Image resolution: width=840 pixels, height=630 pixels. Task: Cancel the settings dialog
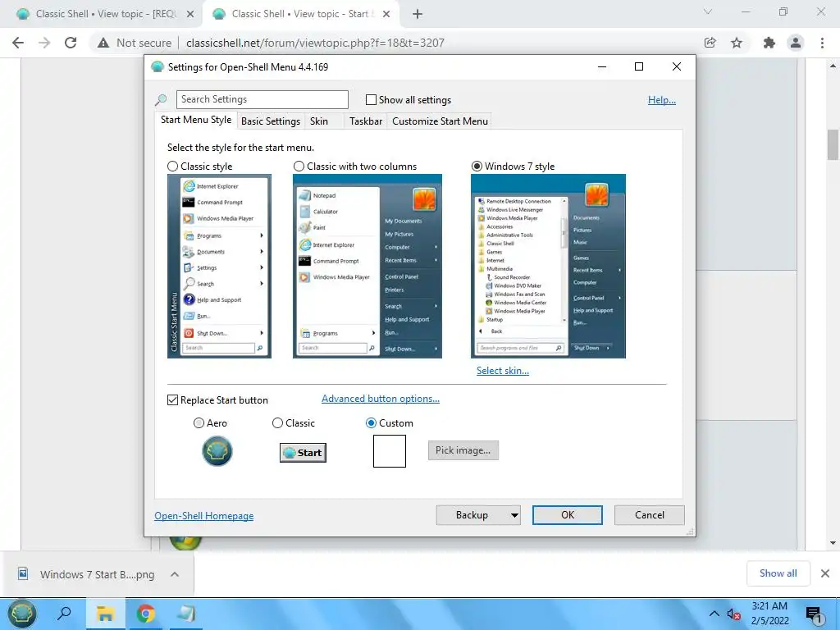coord(650,515)
